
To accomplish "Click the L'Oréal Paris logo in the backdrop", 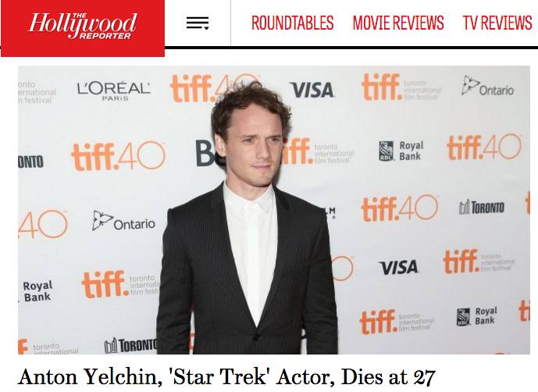I will click(x=113, y=91).
